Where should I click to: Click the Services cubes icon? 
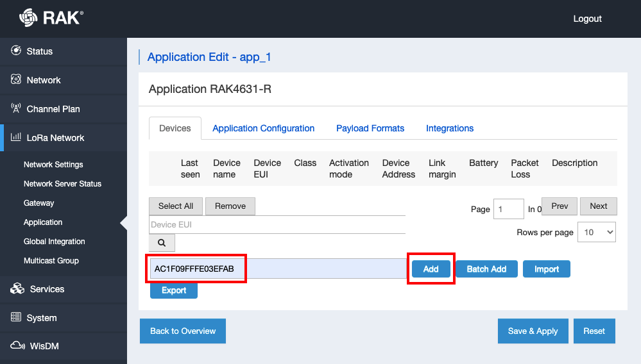point(17,288)
